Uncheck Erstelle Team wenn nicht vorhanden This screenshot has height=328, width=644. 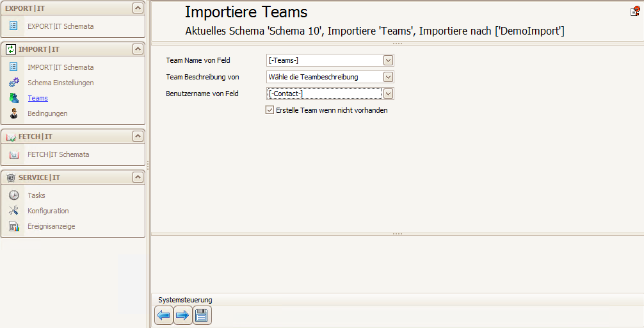270,110
